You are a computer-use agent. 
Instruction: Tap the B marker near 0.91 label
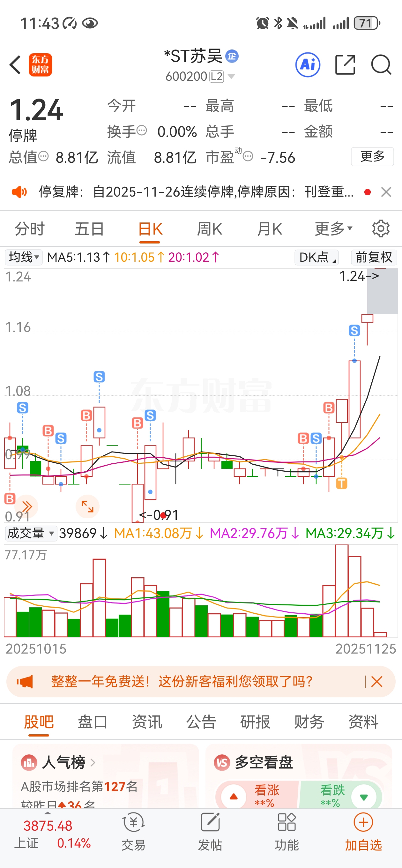(10, 499)
